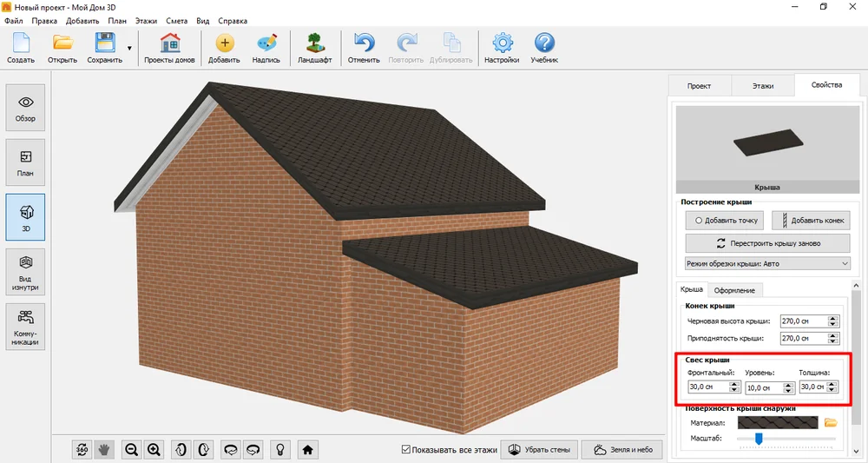Click the Земля и небо button
The image size is (868, 463).
(x=623, y=450)
